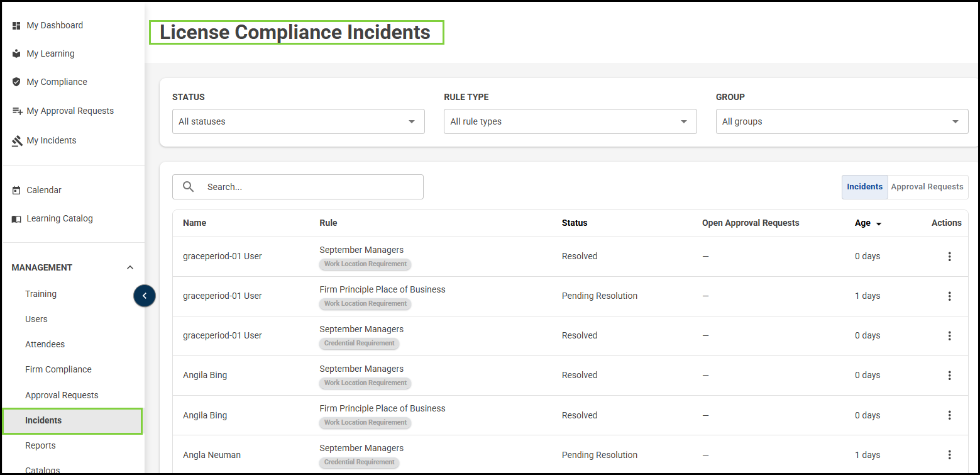Open actions menu for first graceperiod-01 User row
The height and width of the screenshot is (475, 980).
(x=949, y=257)
